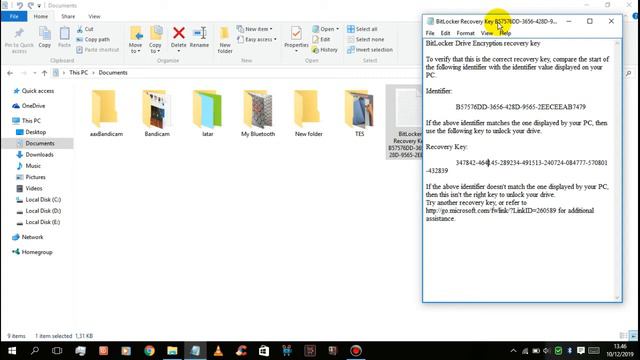Click the Paste icon in ribbon
The width and height of the screenshot is (640, 360).
64,38
